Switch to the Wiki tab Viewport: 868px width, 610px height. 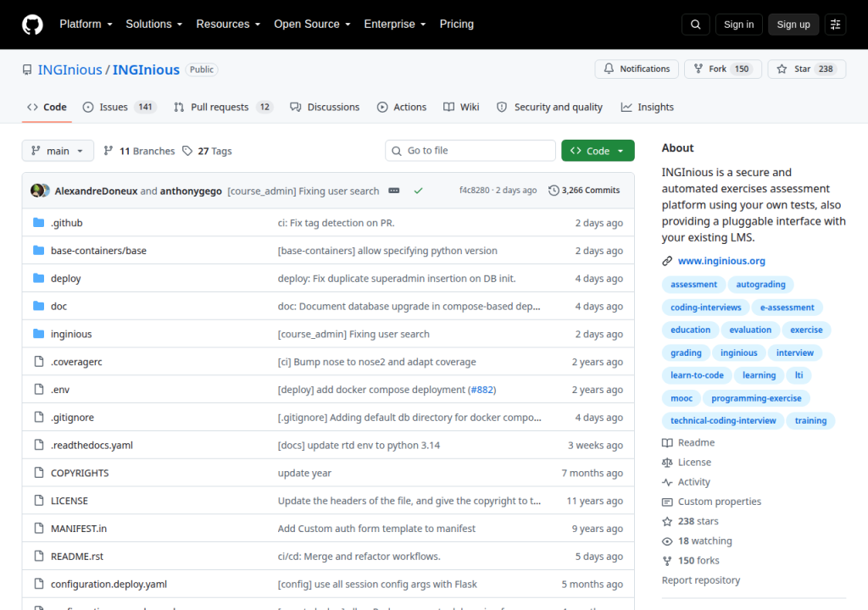click(x=462, y=107)
